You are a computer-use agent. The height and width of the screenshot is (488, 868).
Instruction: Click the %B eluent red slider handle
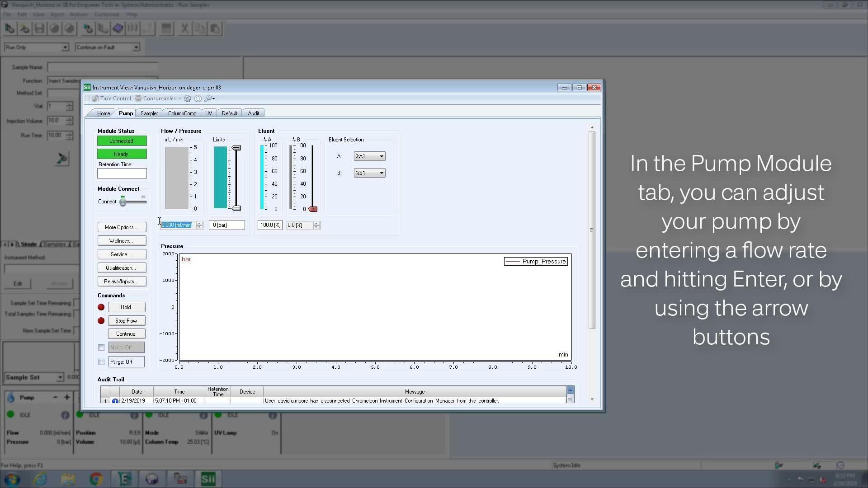point(313,209)
